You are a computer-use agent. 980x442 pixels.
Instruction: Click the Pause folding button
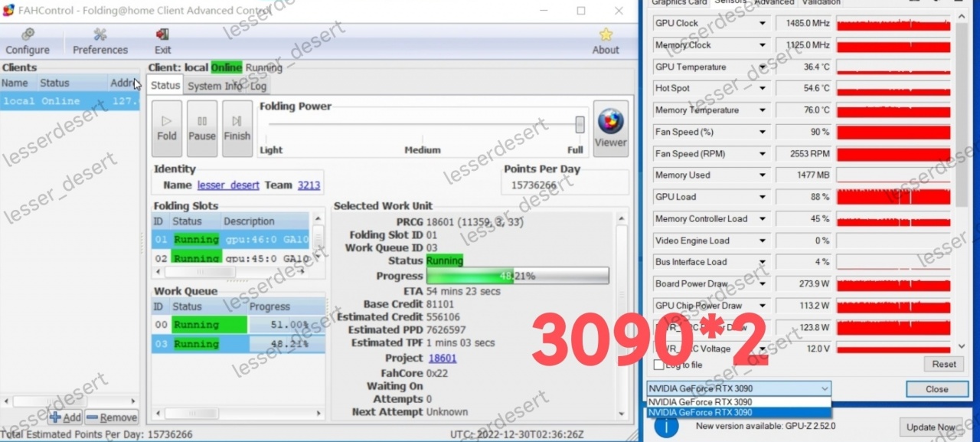pos(202,128)
